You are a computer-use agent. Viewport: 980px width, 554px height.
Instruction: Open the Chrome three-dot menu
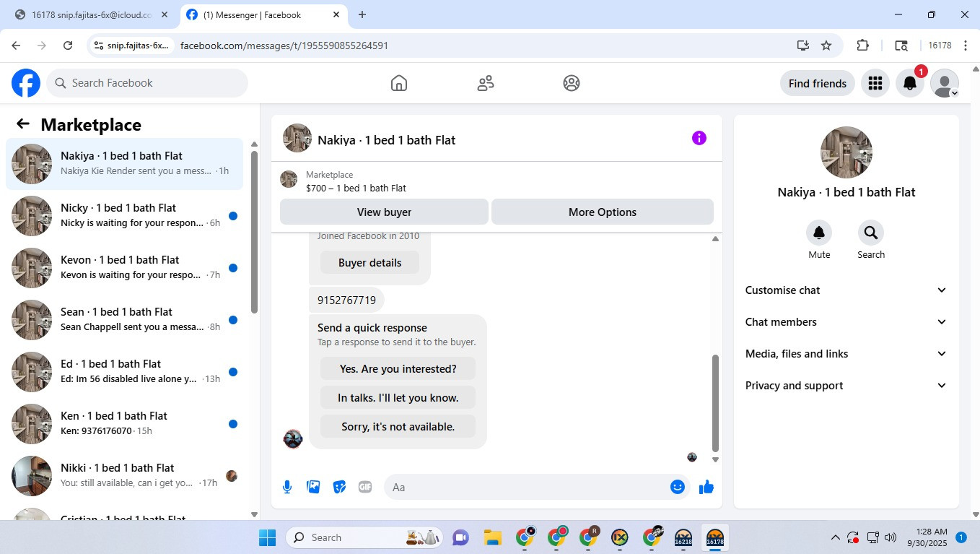[965, 46]
